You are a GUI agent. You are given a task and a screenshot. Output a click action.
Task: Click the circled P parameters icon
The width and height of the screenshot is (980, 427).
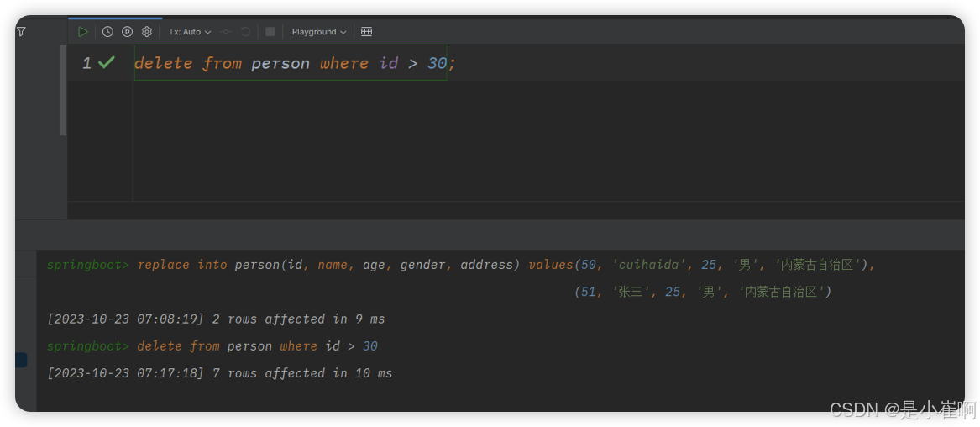coord(127,32)
